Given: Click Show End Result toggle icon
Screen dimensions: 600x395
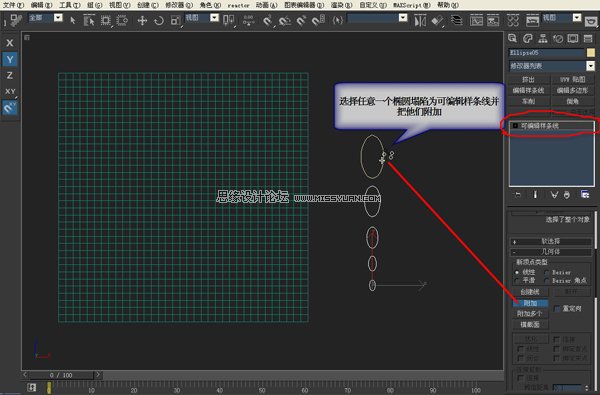Looking at the screenshot, I should coord(535,195).
